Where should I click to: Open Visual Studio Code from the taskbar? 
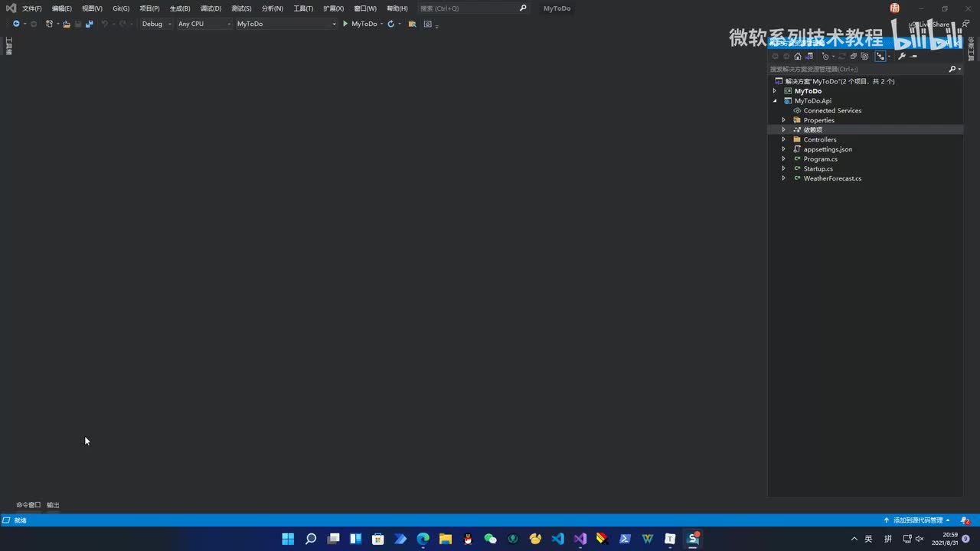coord(557,539)
